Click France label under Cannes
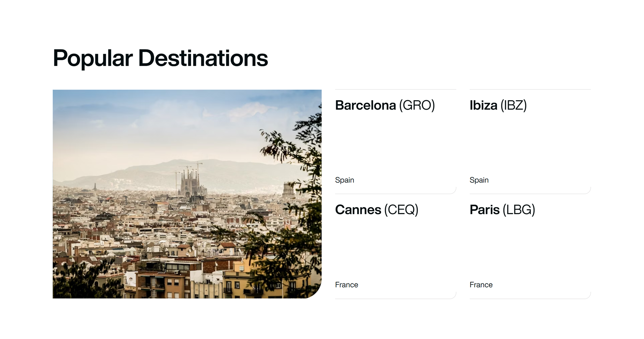The image size is (644, 339). point(346,285)
